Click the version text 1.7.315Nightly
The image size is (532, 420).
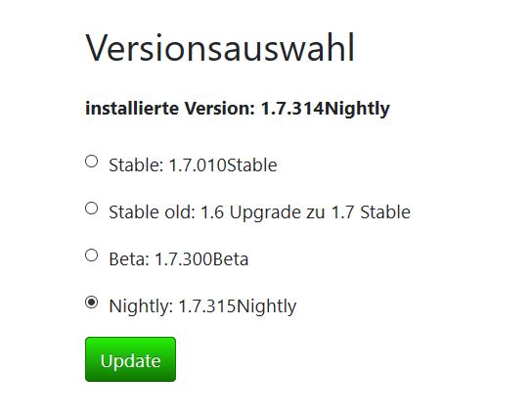coord(238,306)
